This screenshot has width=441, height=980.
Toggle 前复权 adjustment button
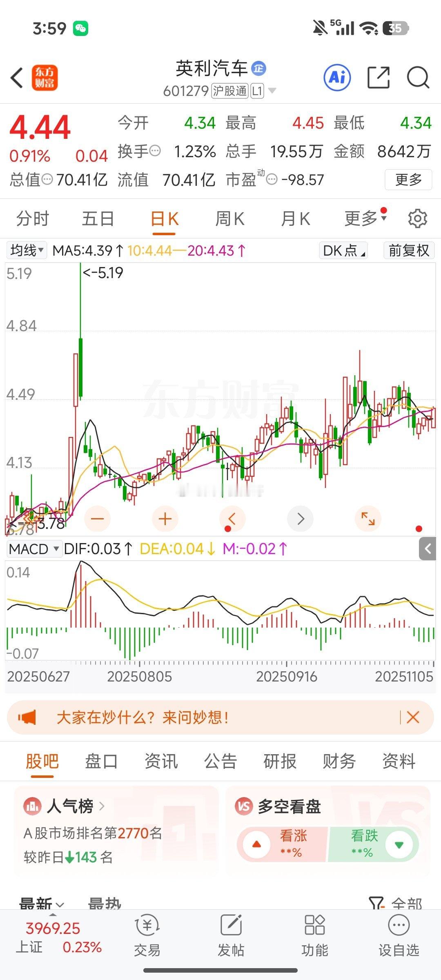[x=409, y=250]
